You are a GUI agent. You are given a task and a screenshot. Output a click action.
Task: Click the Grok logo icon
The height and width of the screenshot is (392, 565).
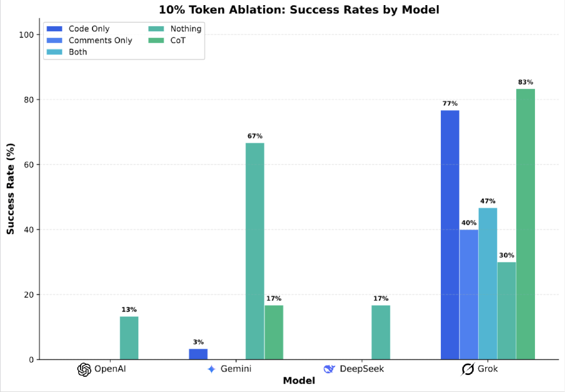coord(468,369)
